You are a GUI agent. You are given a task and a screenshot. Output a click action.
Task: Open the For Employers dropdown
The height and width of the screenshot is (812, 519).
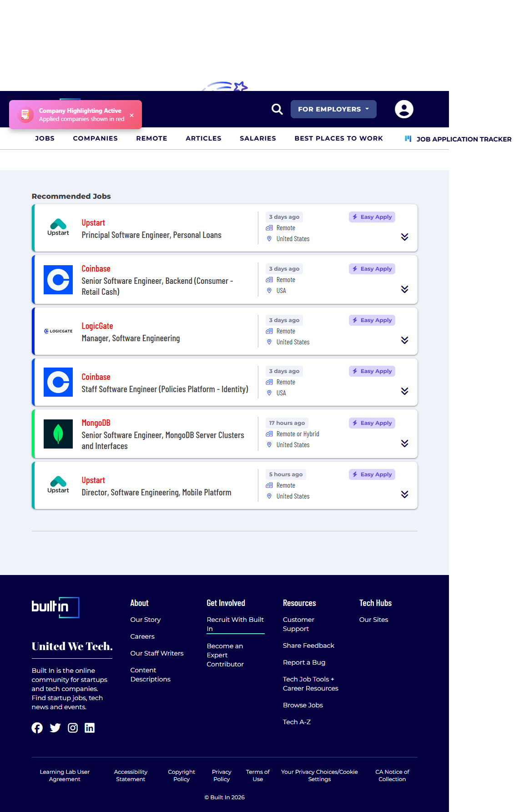(333, 109)
